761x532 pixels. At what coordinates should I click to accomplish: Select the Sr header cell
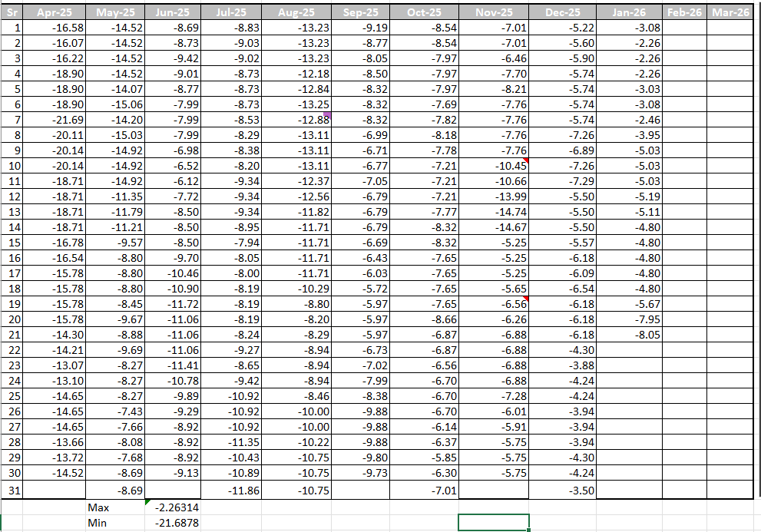tap(12, 13)
